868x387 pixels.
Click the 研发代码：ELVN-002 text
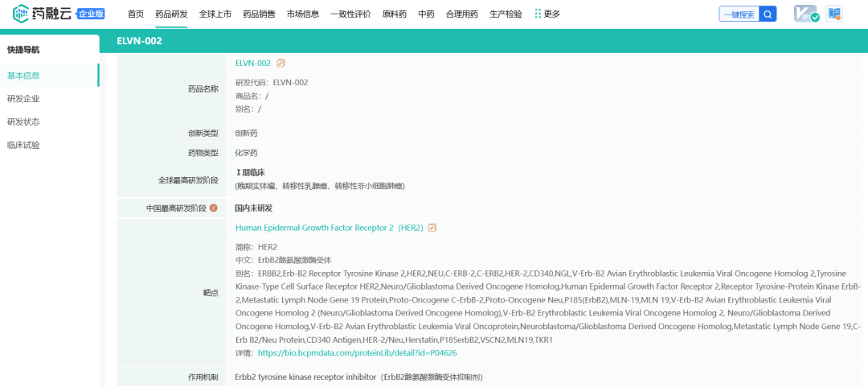coord(272,83)
